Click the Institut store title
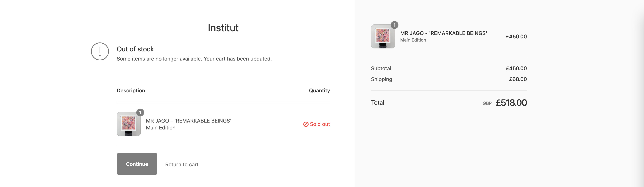The width and height of the screenshot is (644, 187). pyautogui.click(x=223, y=28)
